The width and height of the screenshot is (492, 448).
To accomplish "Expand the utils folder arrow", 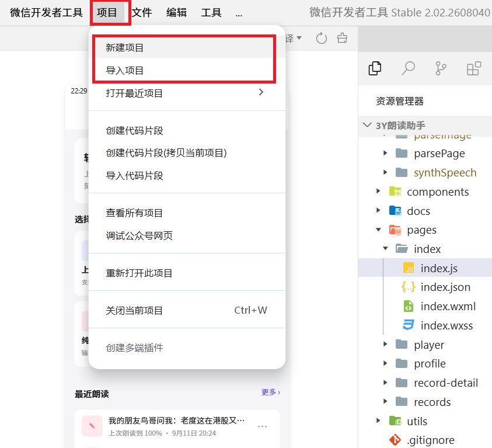I will point(378,421).
